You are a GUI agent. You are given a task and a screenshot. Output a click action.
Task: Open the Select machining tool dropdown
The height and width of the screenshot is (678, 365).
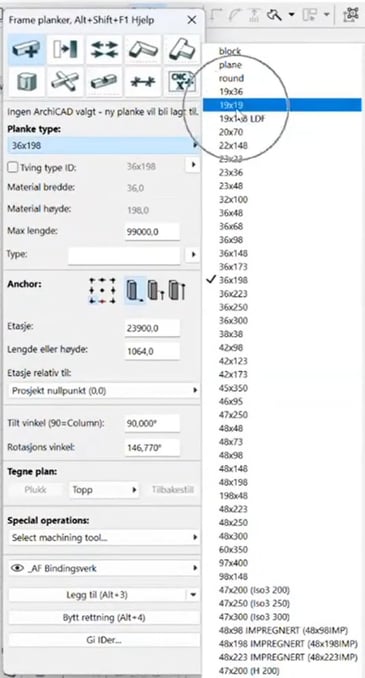click(104, 538)
